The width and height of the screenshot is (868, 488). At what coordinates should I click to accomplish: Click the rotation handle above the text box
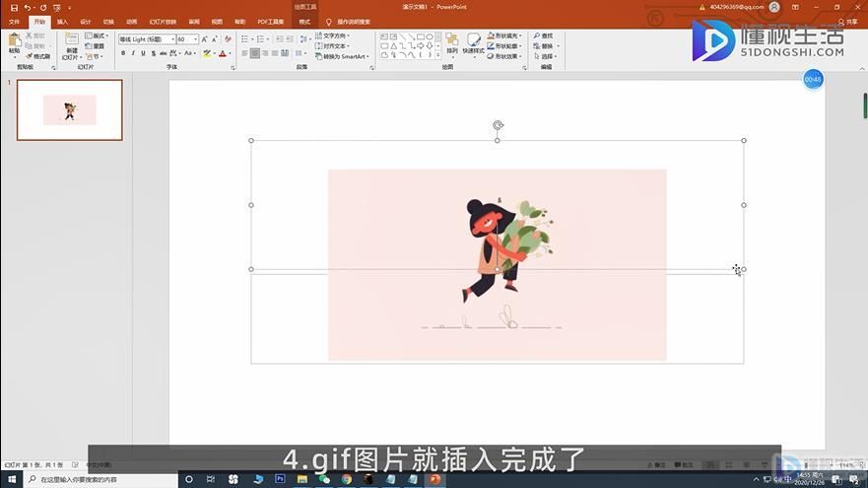498,125
